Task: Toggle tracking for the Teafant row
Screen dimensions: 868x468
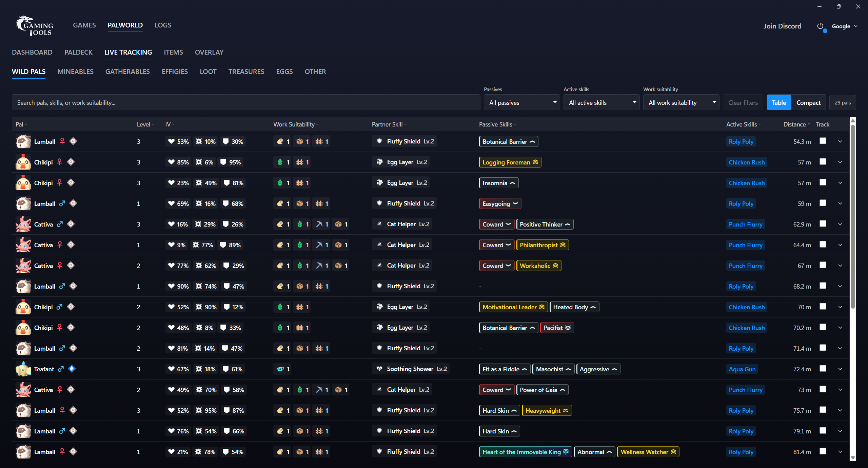Action: [823, 368]
